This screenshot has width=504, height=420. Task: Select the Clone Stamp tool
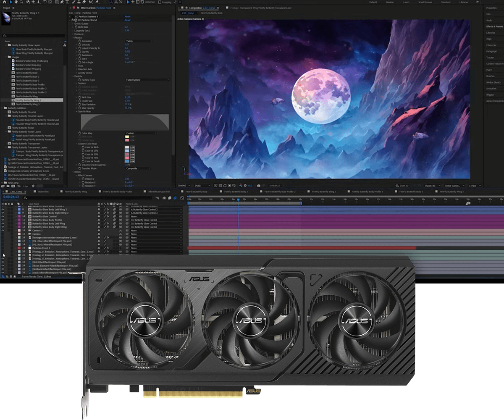pos(79,2)
